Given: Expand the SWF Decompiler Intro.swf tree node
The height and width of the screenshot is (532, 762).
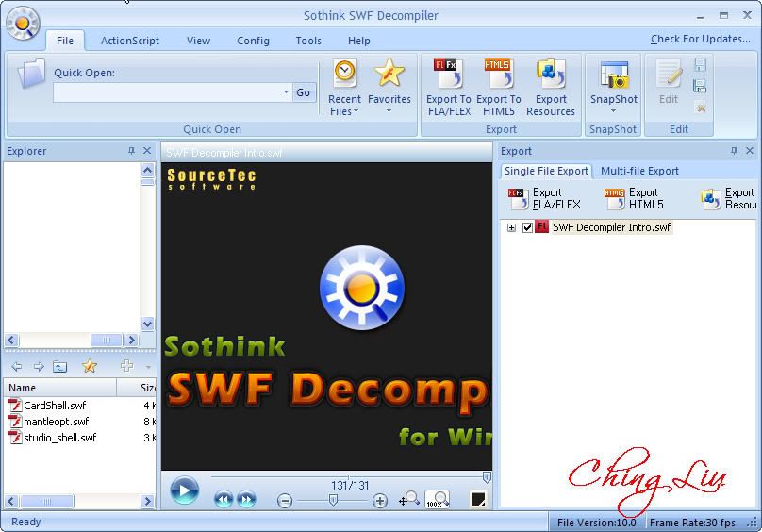Looking at the screenshot, I should click(511, 227).
